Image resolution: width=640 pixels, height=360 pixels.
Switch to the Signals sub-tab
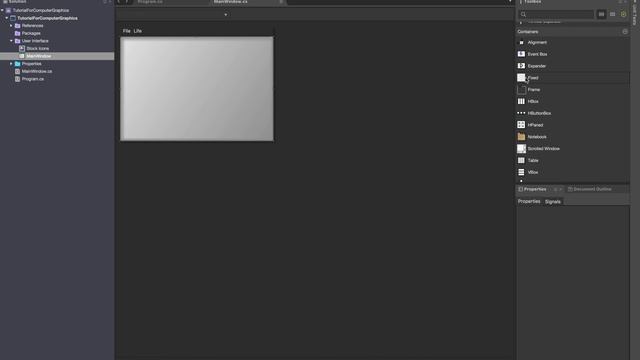(553, 202)
